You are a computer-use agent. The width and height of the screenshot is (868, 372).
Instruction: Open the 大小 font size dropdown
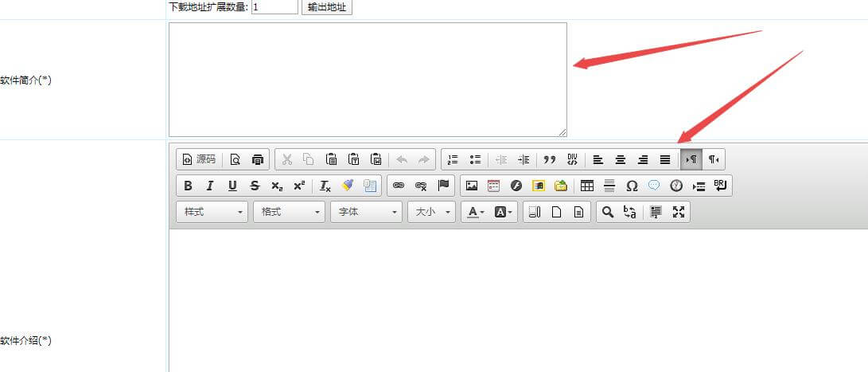[432, 212]
